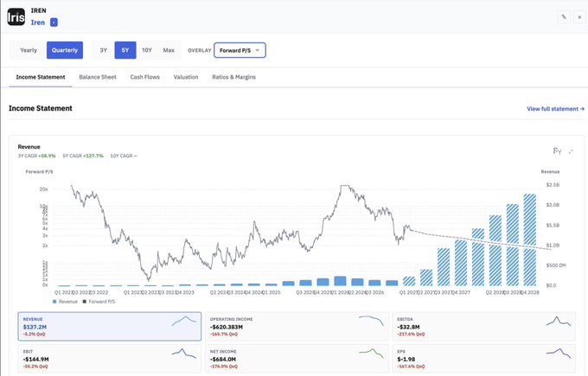This screenshot has width=588, height=376.
Task: Select the Quarterly period toggle
Action: [x=65, y=50]
